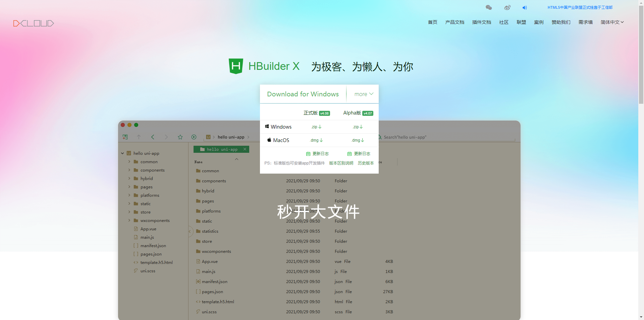Open 产品文档 in the navigation

(x=455, y=22)
